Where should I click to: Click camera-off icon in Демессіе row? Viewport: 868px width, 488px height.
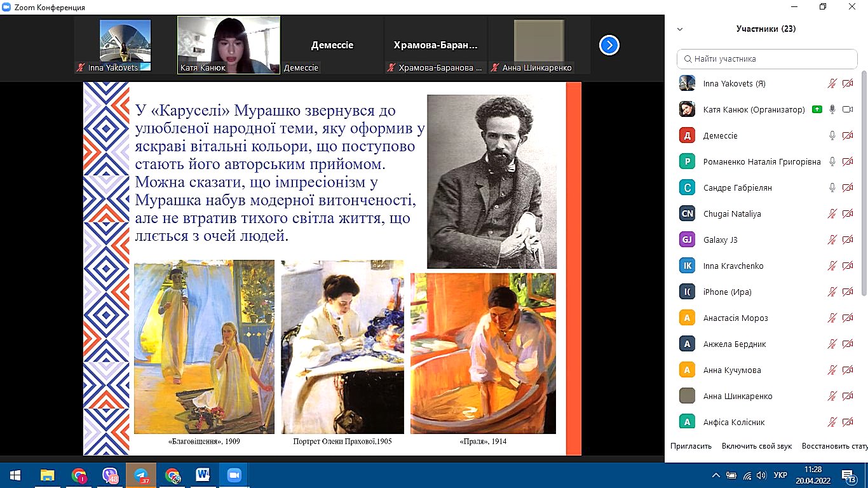point(848,135)
